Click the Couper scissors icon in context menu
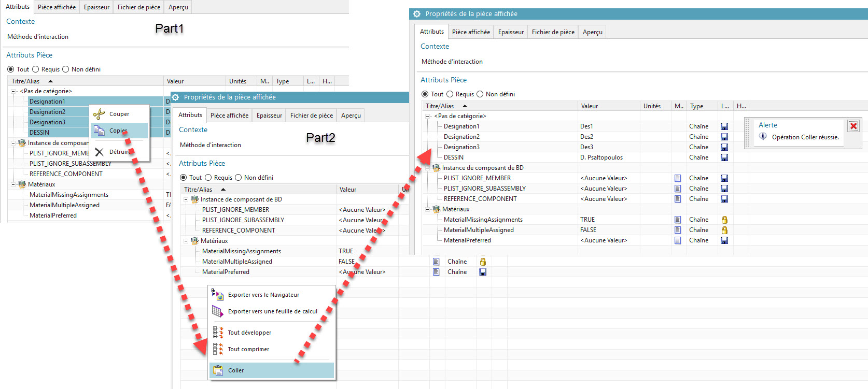Viewport: 868px width, 389px height. (x=99, y=114)
